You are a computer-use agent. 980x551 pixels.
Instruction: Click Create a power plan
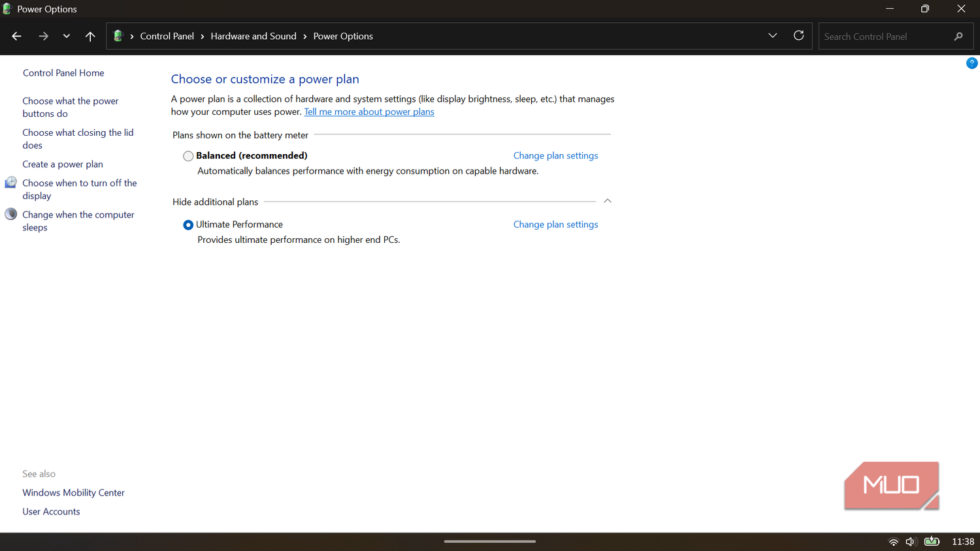[x=63, y=164]
